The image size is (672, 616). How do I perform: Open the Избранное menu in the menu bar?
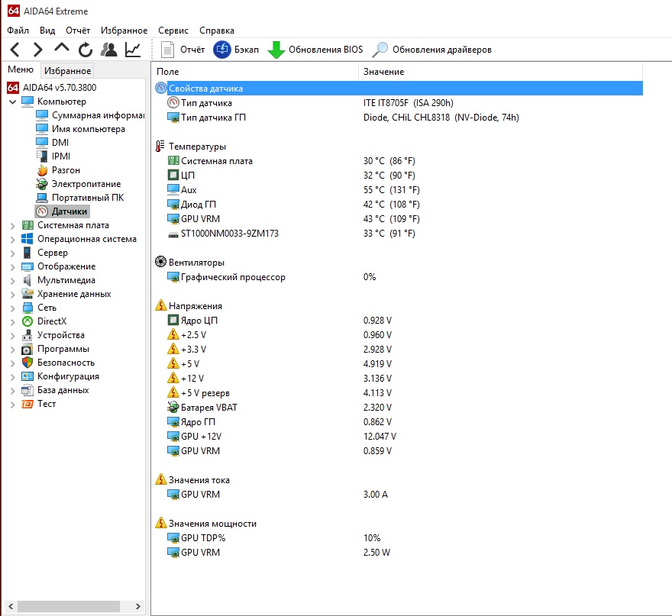pyautogui.click(x=124, y=31)
